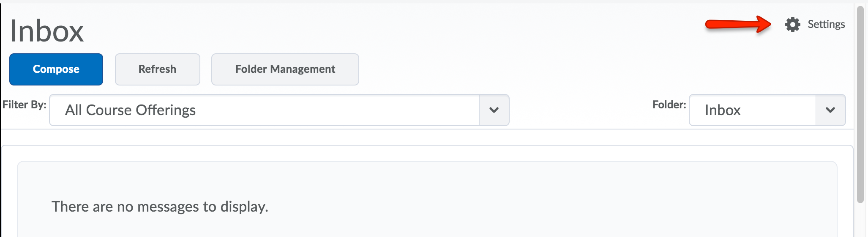The height and width of the screenshot is (237, 868).
Task: Click the 'Filter By:' label
Action: [x=25, y=105]
